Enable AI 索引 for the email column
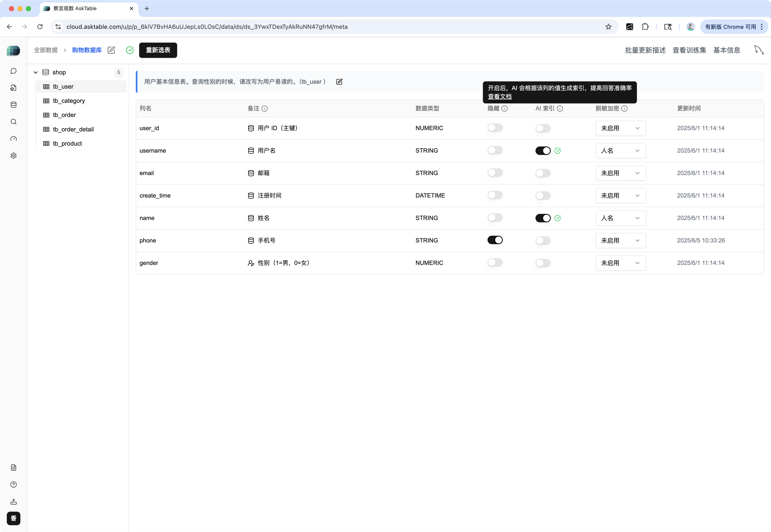The height and width of the screenshot is (532, 771). click(x=543, y=173)
